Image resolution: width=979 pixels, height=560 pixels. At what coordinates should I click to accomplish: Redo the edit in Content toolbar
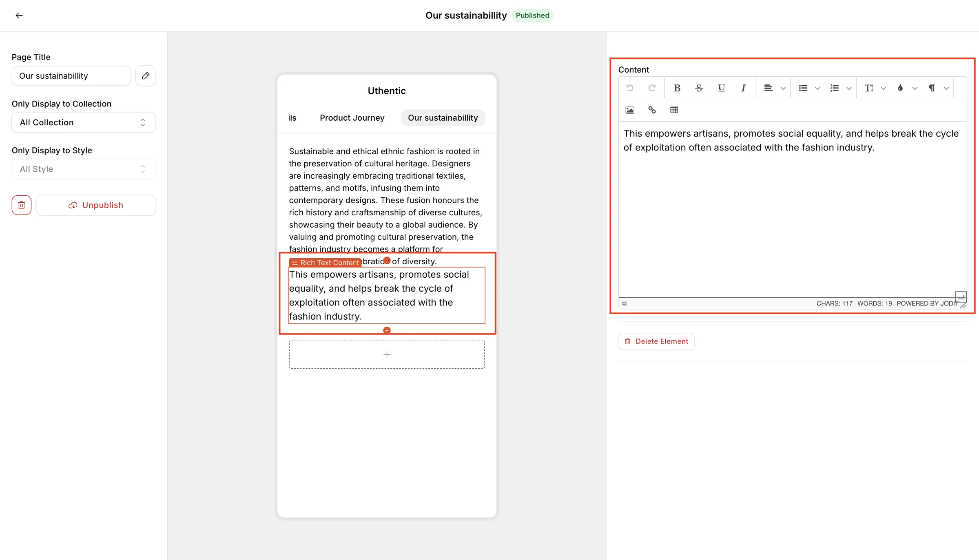click(652, 88)
